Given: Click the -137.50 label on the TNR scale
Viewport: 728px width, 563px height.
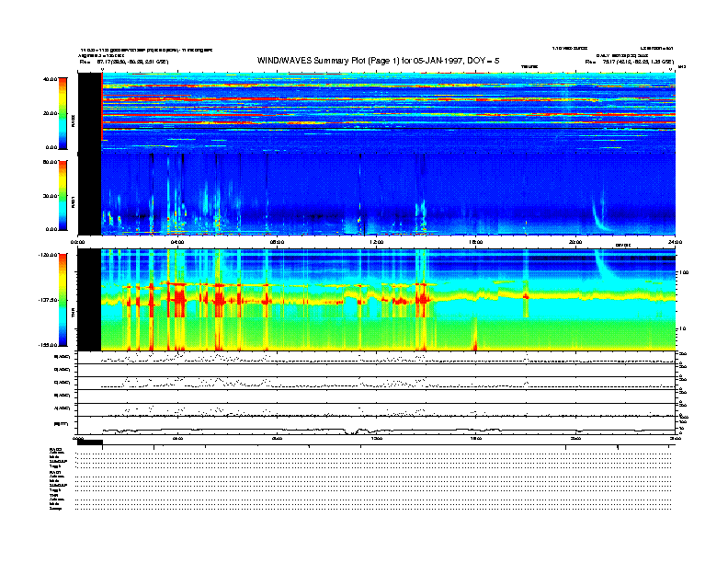Looking at the screenshot, I should click(x=48, y=300).
